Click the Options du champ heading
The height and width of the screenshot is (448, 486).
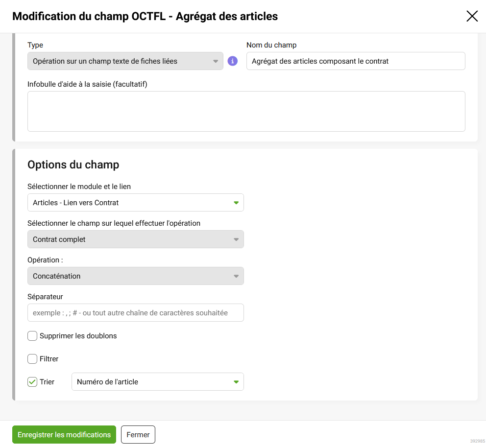73,165
